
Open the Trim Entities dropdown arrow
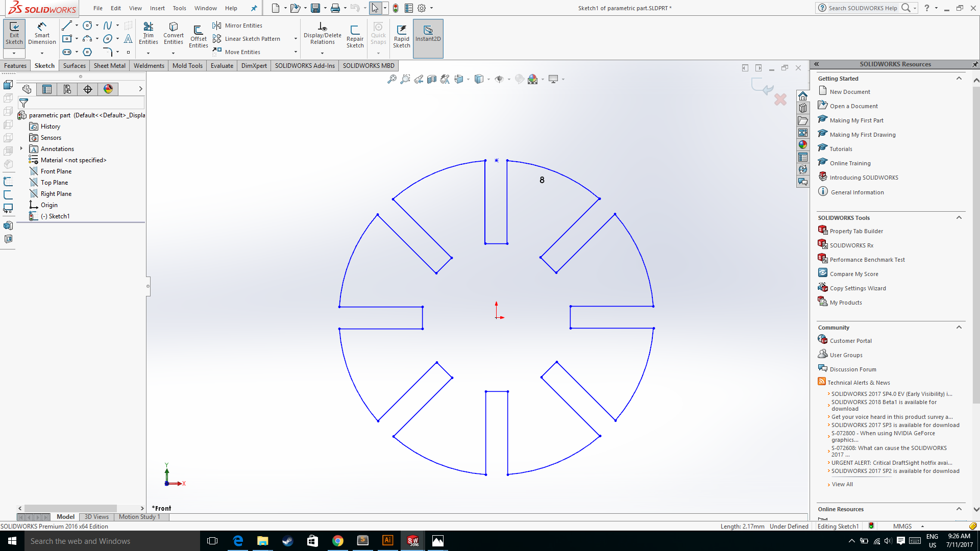[149, 53]
